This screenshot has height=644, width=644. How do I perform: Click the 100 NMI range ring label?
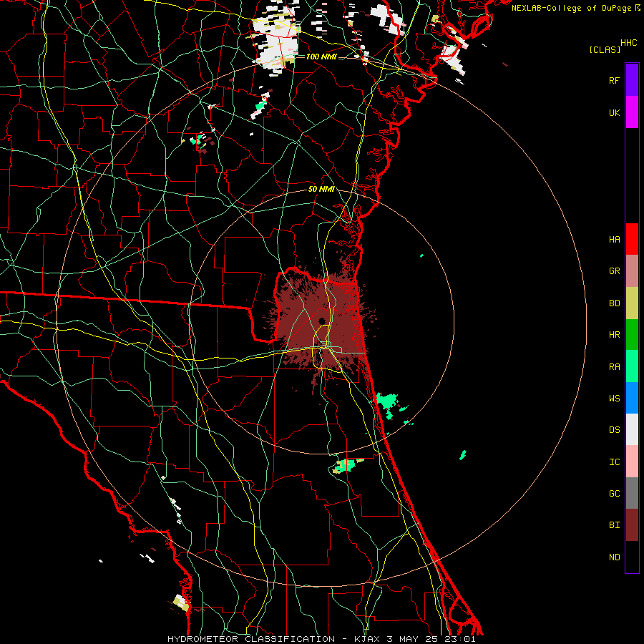[x=321, y=57]
